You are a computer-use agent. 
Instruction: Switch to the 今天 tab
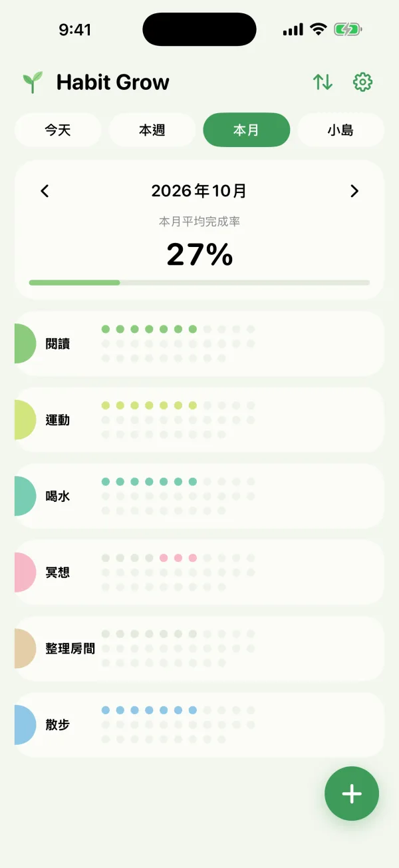click(58, 130)
